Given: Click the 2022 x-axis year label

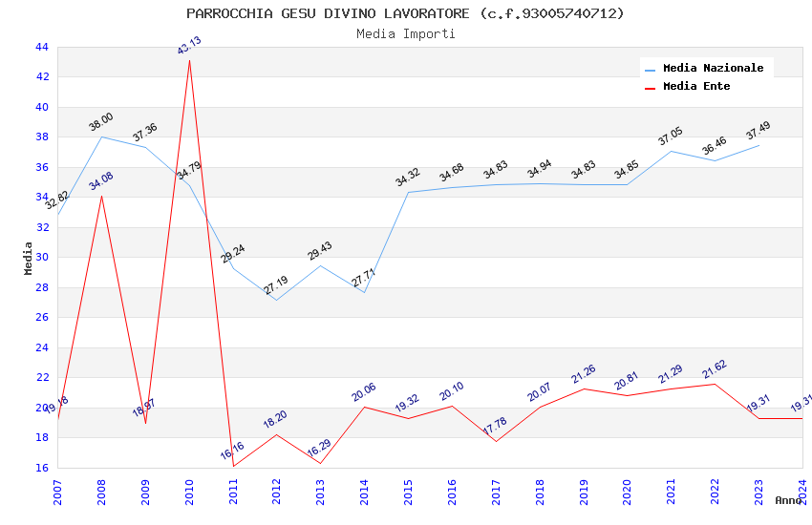Looking at the screenshot, I should coord(716,492).
